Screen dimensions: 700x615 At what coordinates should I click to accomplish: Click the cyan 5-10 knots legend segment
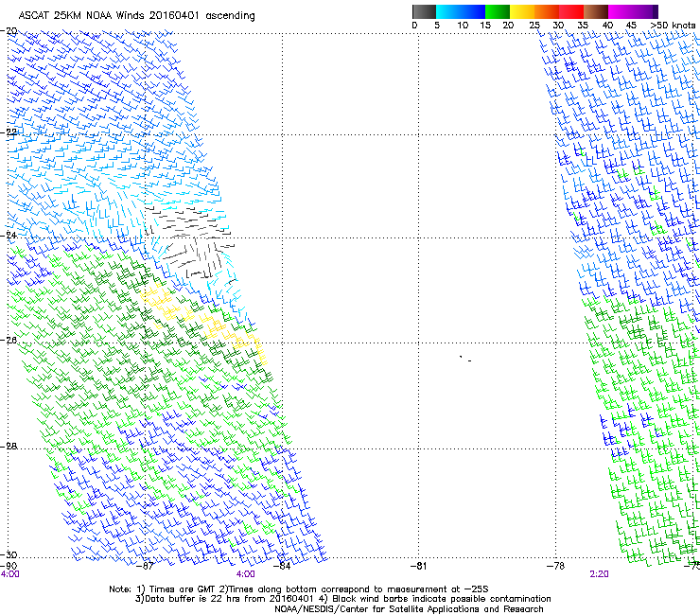[448, 11]
